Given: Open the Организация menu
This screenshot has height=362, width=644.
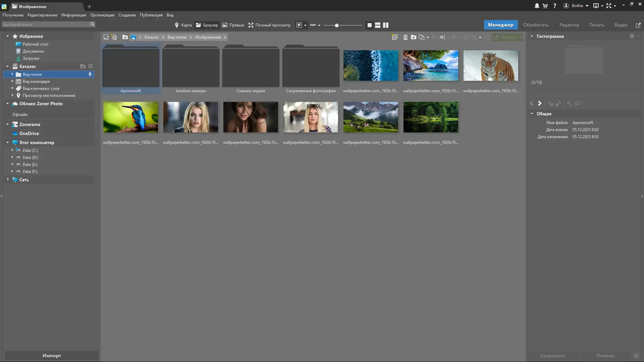Looking at the screenshot, I should [x=102, y=15].
